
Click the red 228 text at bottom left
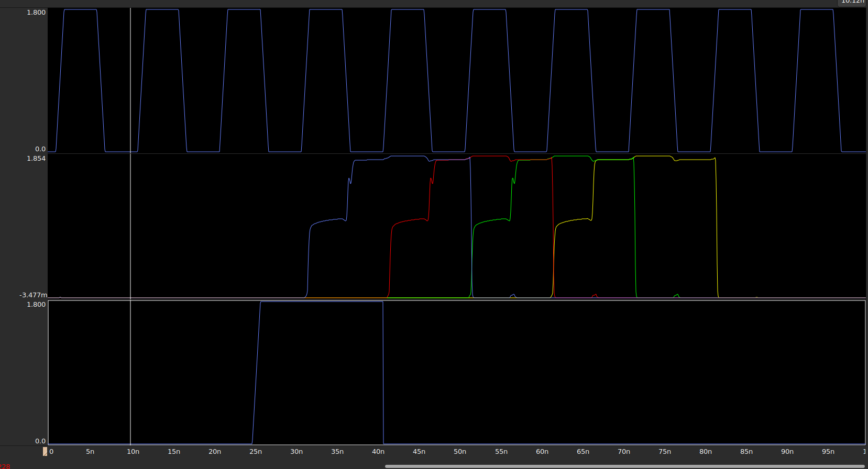tap(5, 466)
